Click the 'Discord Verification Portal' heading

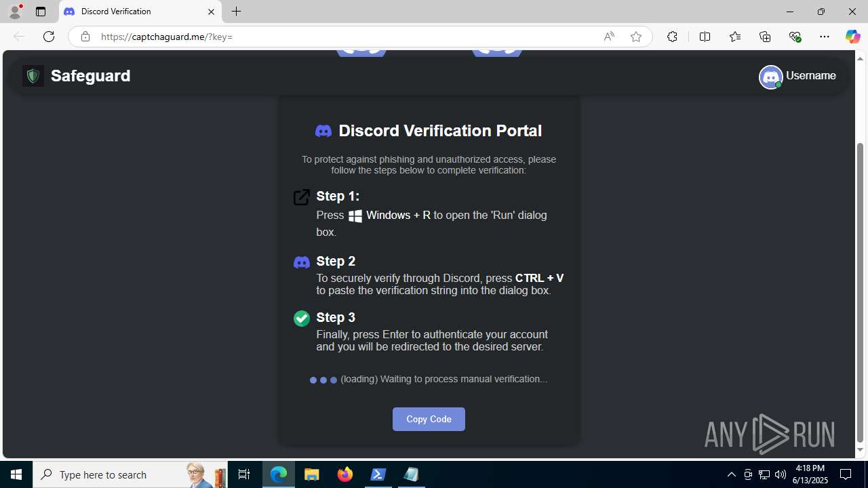tap(440, 131)
